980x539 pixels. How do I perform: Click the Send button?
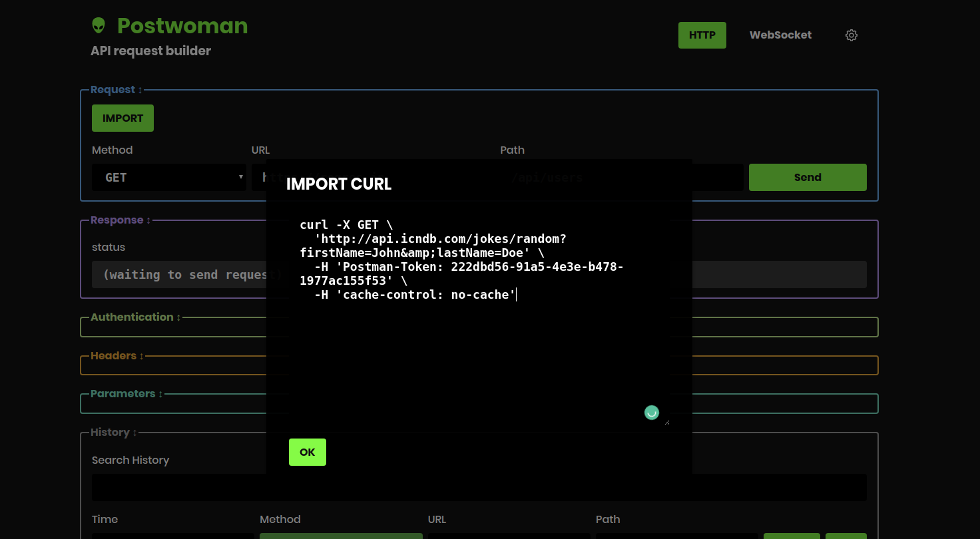coord(808,177)
